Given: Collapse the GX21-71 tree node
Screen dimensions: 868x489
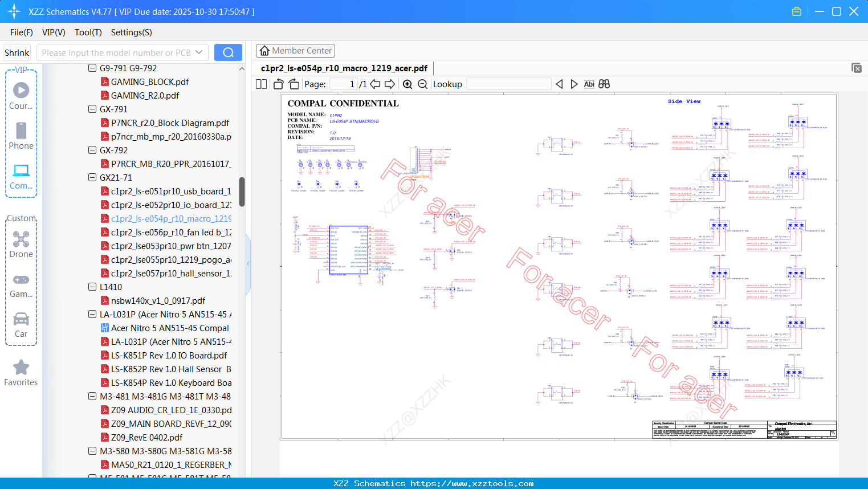Looking at the screenshot, I should pos(92,177).
